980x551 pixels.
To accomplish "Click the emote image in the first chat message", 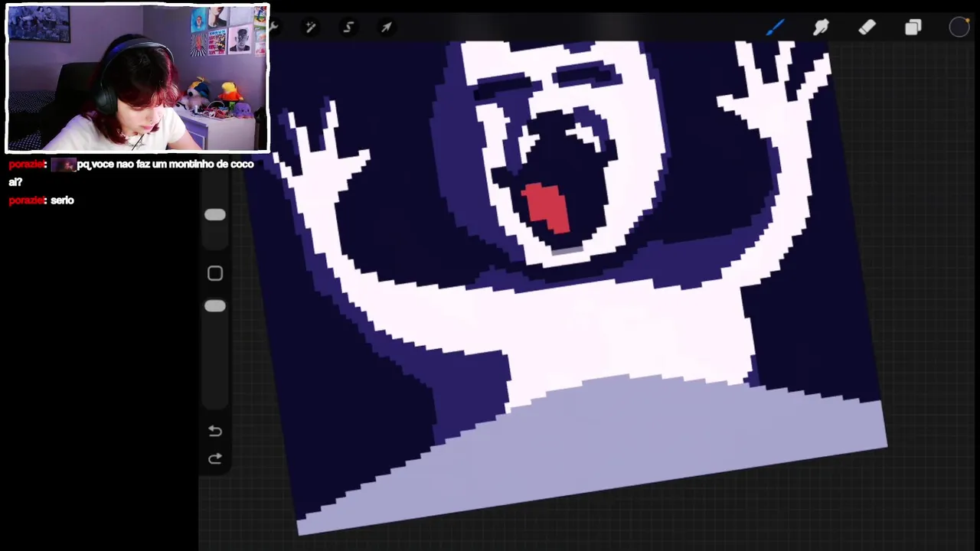I will [64, 165].
